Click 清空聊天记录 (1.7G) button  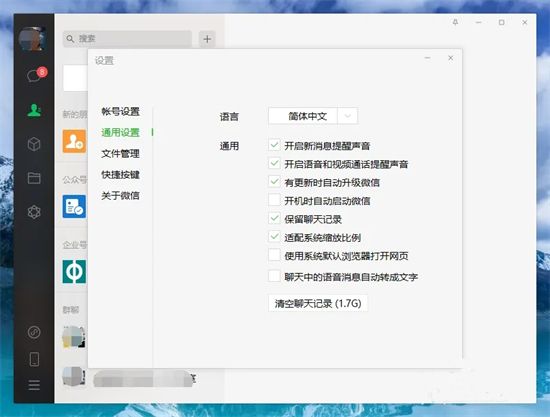tap(318, 303)
